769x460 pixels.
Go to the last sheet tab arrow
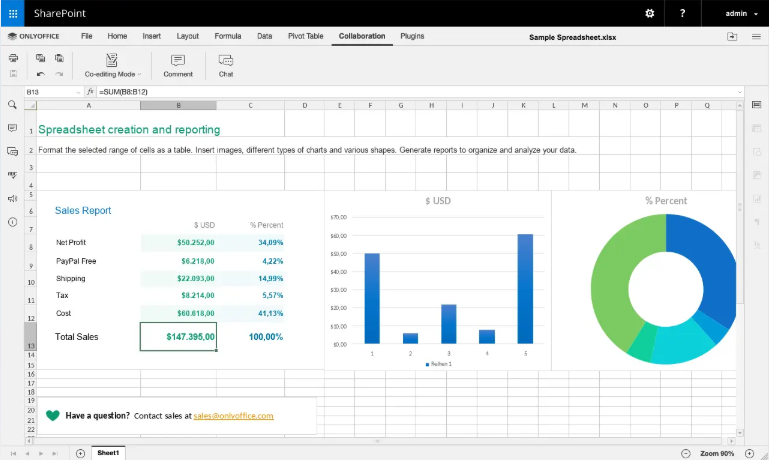tap(55, 454)
